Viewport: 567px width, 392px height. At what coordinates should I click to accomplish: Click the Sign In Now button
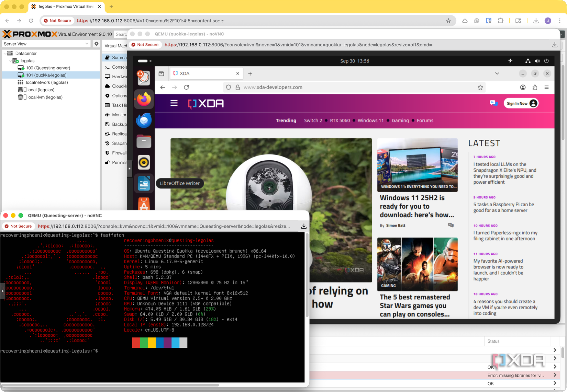pos(521,103)
